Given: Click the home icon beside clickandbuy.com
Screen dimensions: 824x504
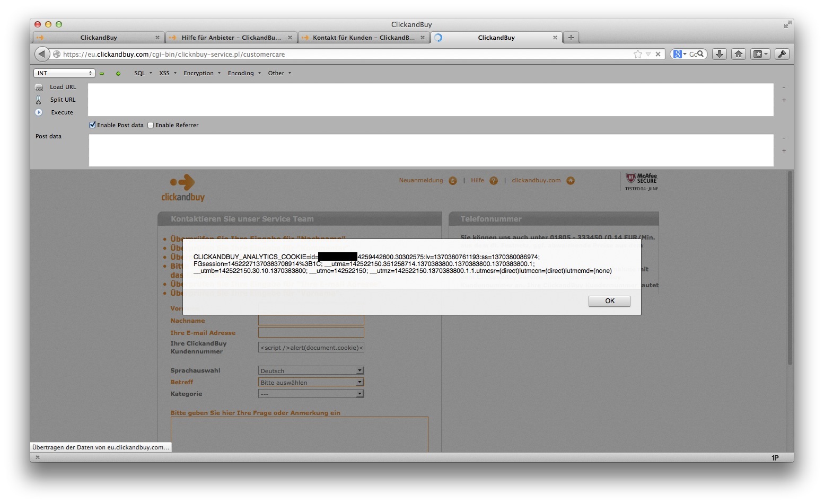Looking at the screenshot, I should (571, 181).
